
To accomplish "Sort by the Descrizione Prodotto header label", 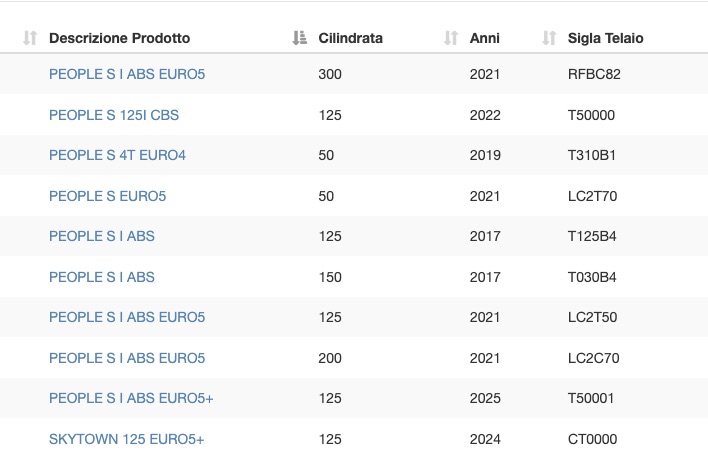I will [120, 38].
